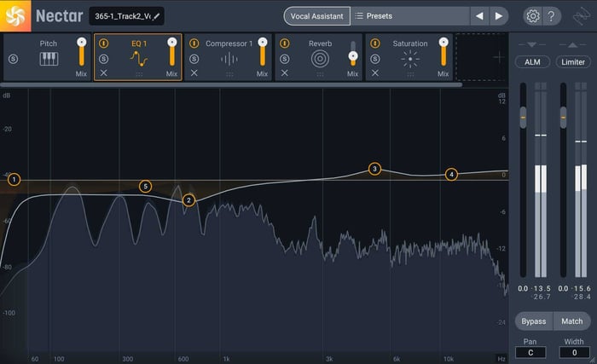Viewport: 597px width, 364px height.
Task: Click the Match button
Action: click(572, 321)
